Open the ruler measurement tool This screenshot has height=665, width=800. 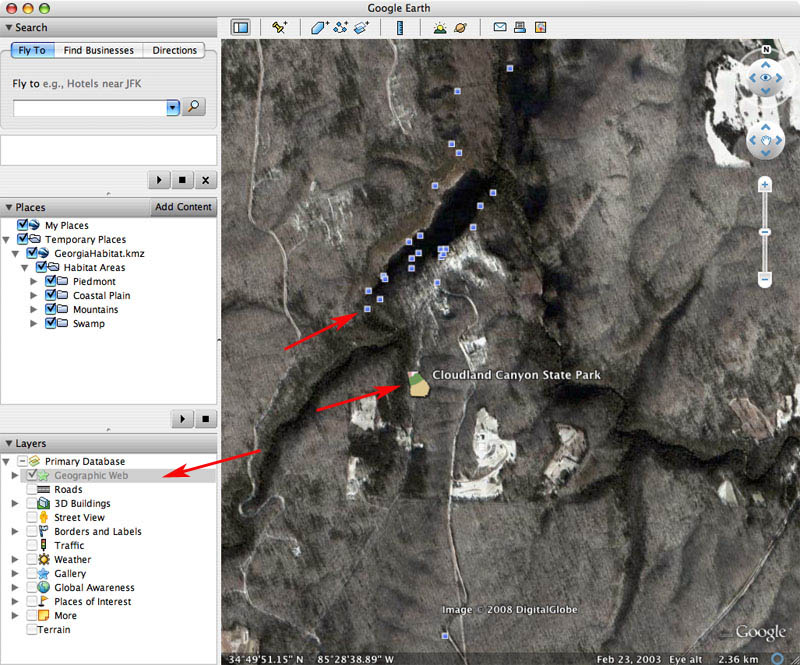tap(400, 27)
